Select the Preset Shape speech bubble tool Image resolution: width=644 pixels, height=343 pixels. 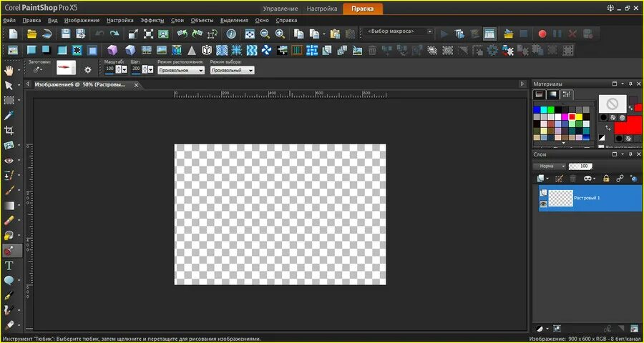tap(9, 281)
